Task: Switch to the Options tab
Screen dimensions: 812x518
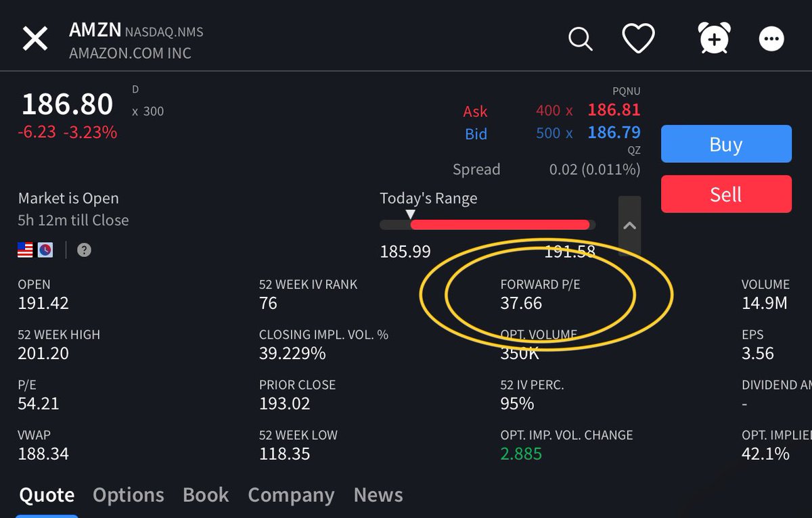Action: coord(129,495)
